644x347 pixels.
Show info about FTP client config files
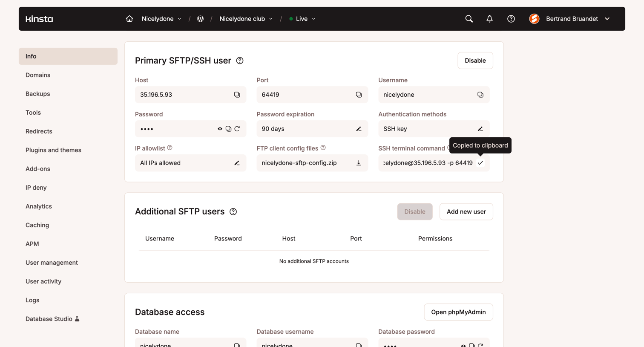pos(323,147)
